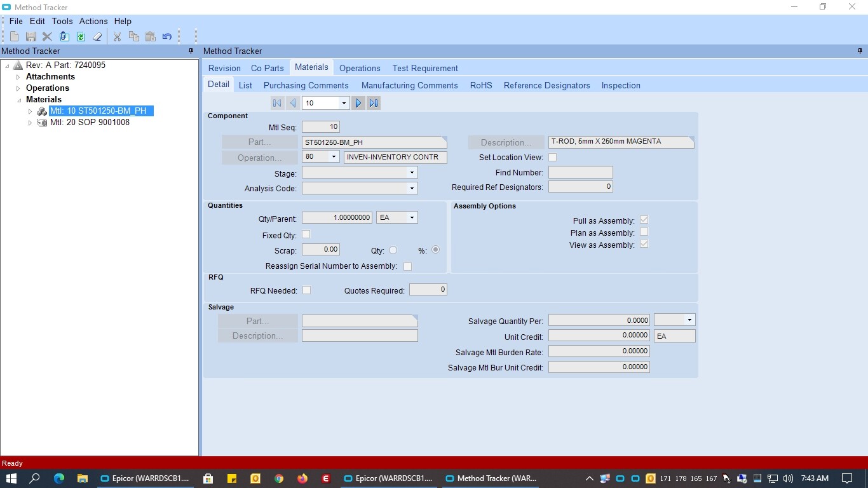868x488 pixels.
Task: Toggle Set Location View checkbox
Action: (552, 157)
